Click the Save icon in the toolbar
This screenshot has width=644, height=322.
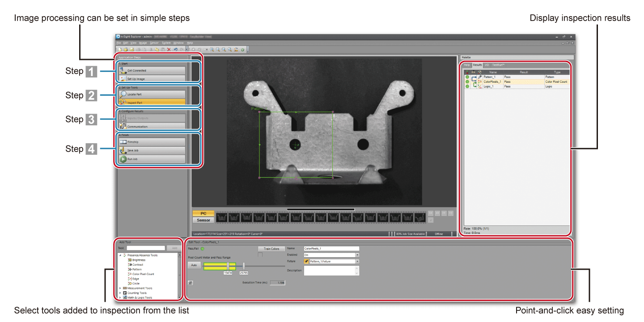click(131, 49)
